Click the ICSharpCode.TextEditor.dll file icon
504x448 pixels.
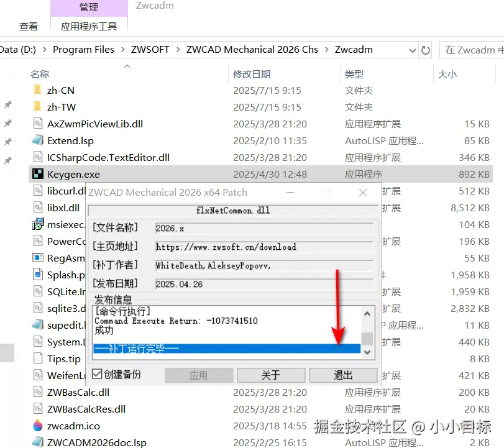click(38, 157)
